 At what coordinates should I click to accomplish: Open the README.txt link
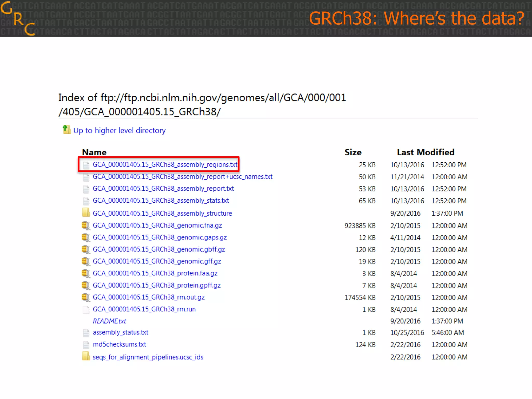coord(109,321)
